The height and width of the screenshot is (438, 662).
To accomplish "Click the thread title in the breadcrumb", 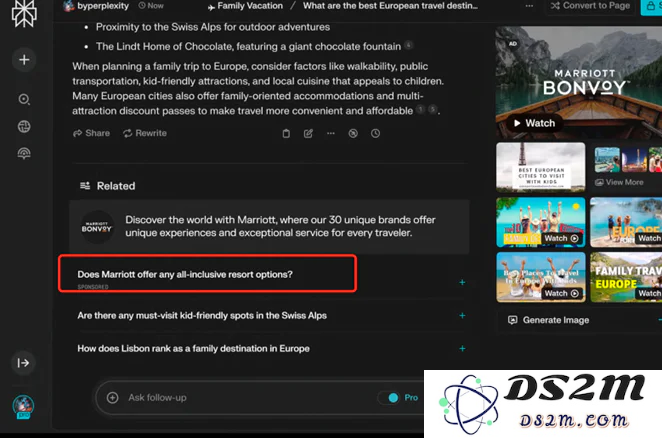I will tap(390, 6).
